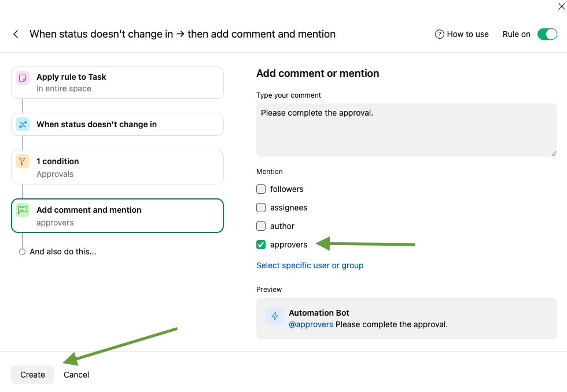Image resolution: width=567 pixels, height=392 pixels.
Task: Click the back arrow icon
Action: pos(16,34)
